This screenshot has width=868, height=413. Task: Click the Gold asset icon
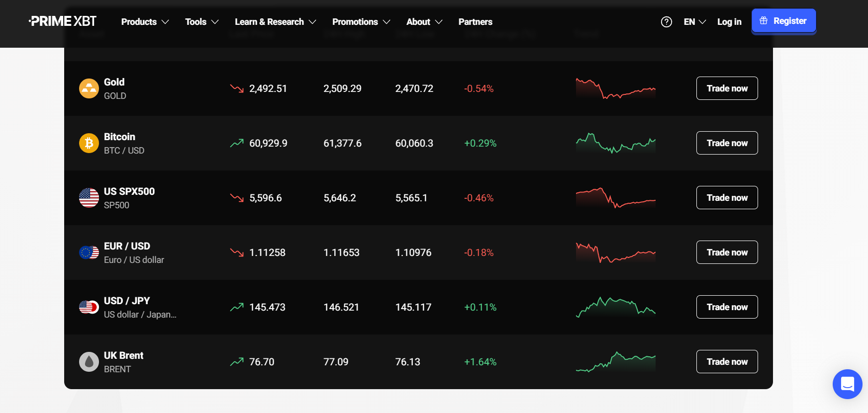point(89,88)
